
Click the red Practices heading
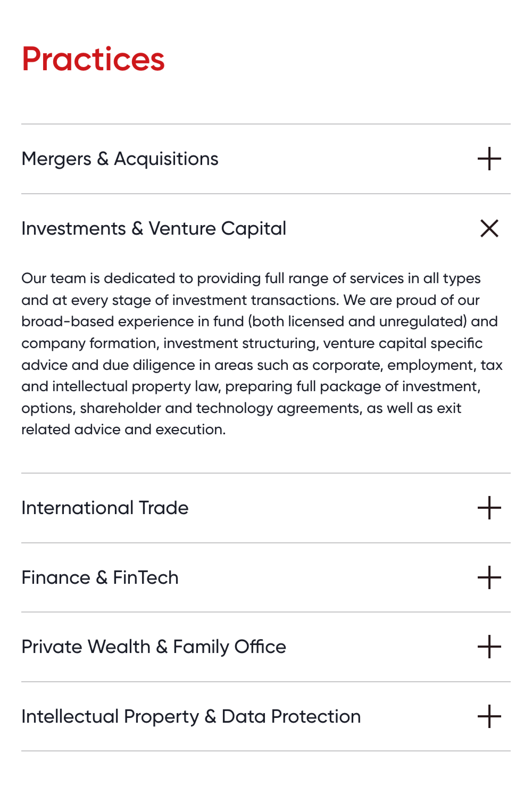click(x=93, y=59)
